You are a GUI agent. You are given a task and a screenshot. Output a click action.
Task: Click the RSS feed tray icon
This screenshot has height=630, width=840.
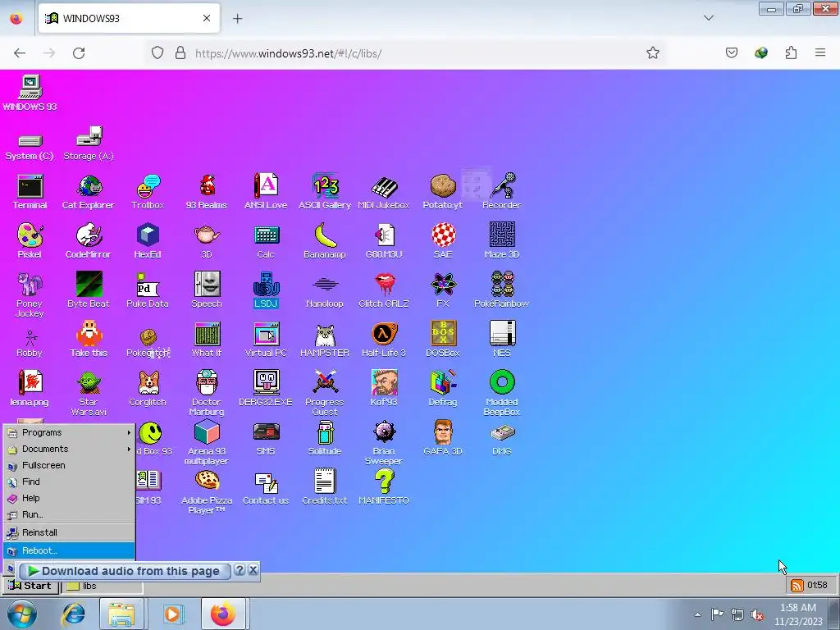(x=797, y=586)
